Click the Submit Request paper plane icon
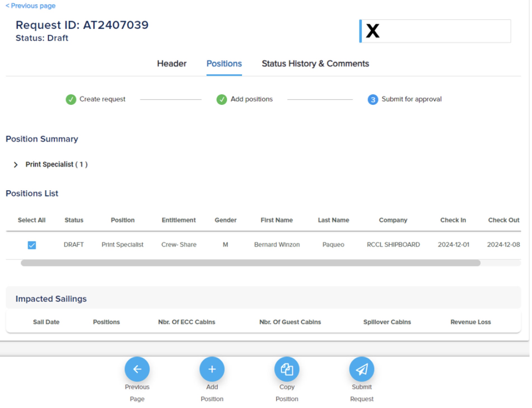 point(361,369)
